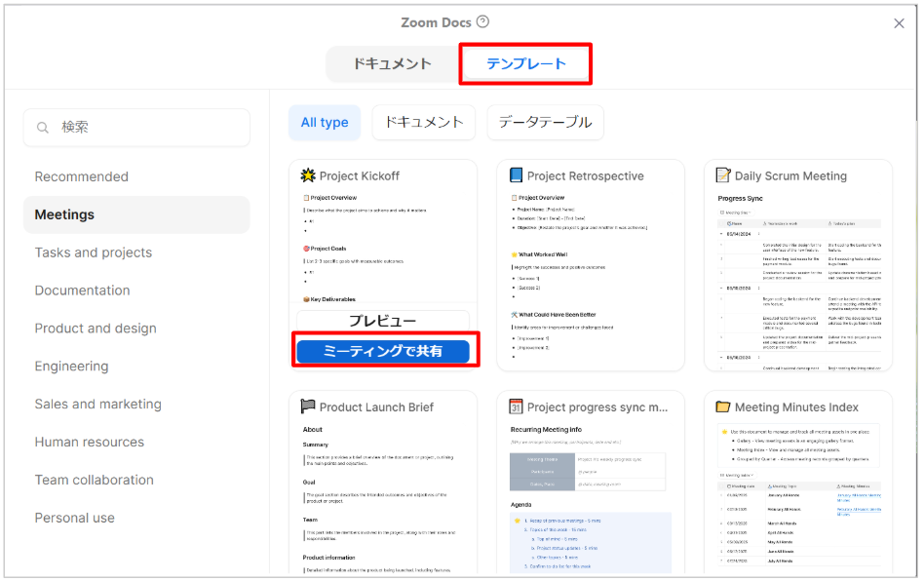Click the プレビュー button on Project Kickoff
The image size is (924, 581).
(x=383, y=321)
